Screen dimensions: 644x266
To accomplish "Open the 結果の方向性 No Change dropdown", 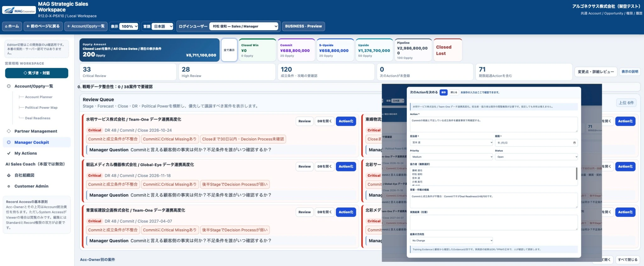I will point(452,241).
